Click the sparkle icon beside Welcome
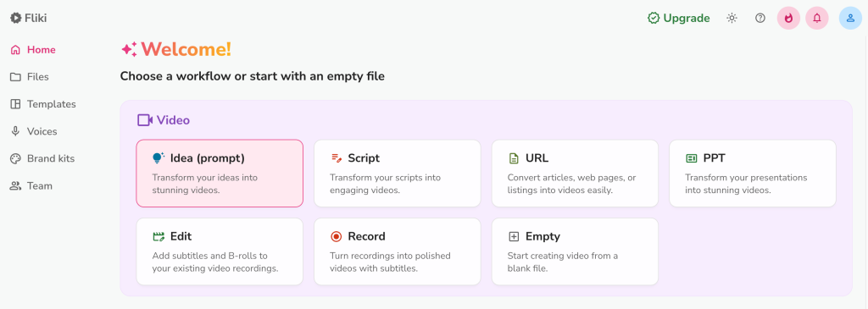 point(129,50)
